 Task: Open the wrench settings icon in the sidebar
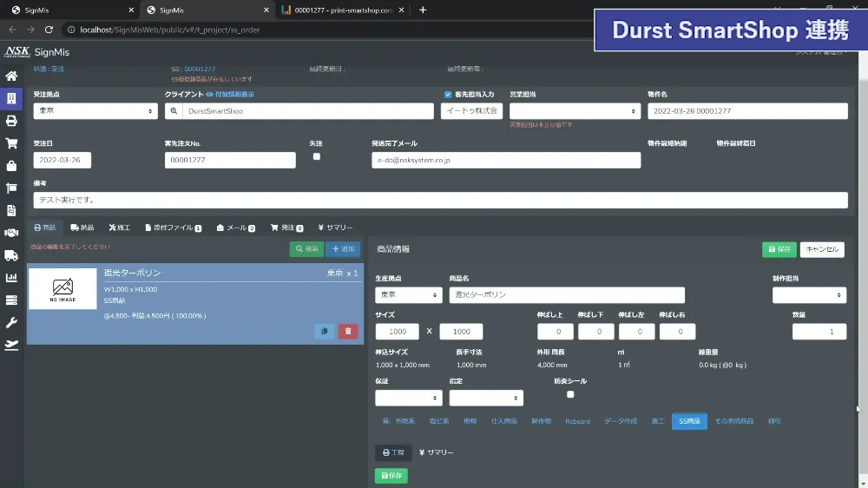point(11,323)
